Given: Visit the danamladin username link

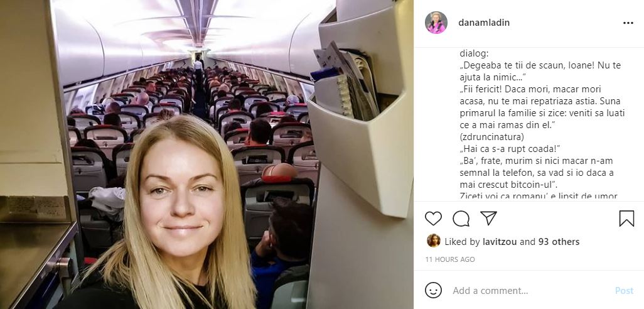Looking at the screenshot, I should [484, 23].
